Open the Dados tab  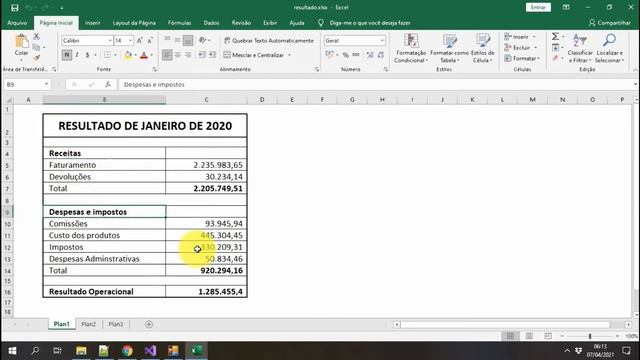tap(211, 23)
